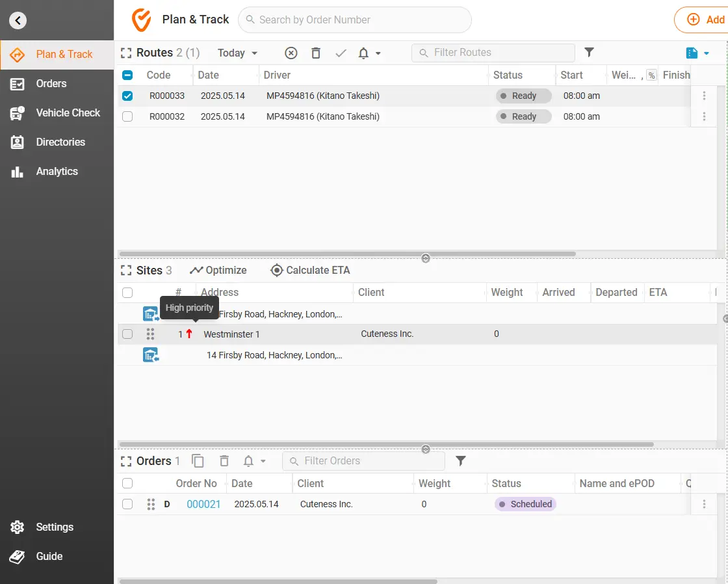Screen dimensions: 728x584
Task: Open the Today date dropdown
Action: pos(237,53)
